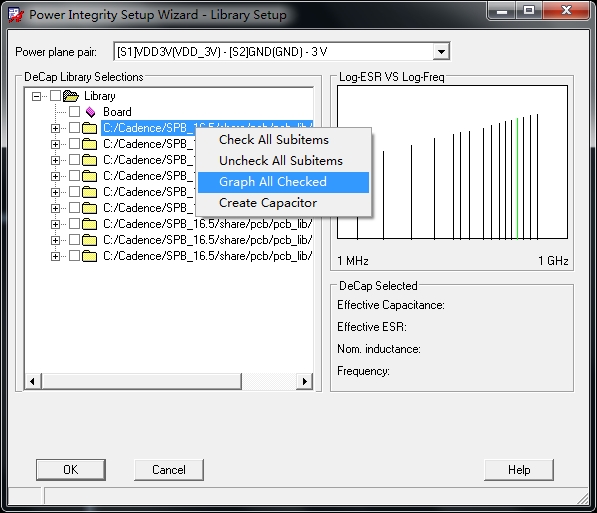Click the '1 MHz' axis label

[x=353, y=261]
